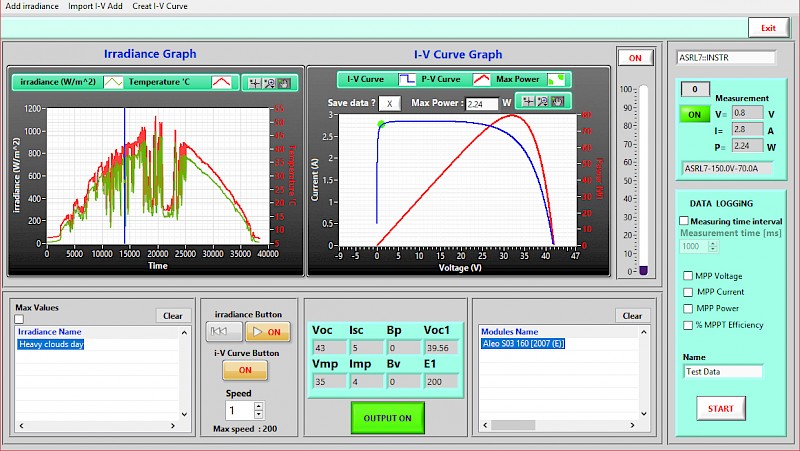Screen dimensions: 800x451
Task: Select the zoom tool on Irradiance Graph palette
Action: 269,83
